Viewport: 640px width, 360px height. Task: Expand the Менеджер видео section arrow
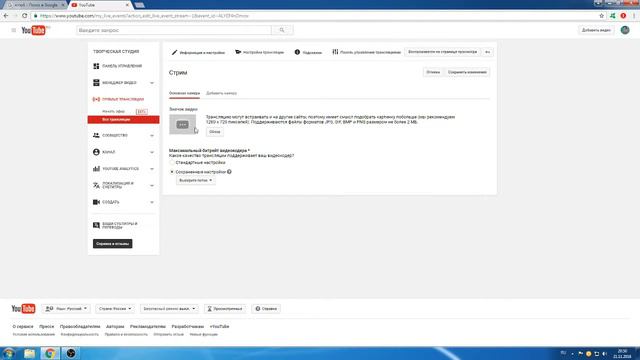(x=152, y=83)
